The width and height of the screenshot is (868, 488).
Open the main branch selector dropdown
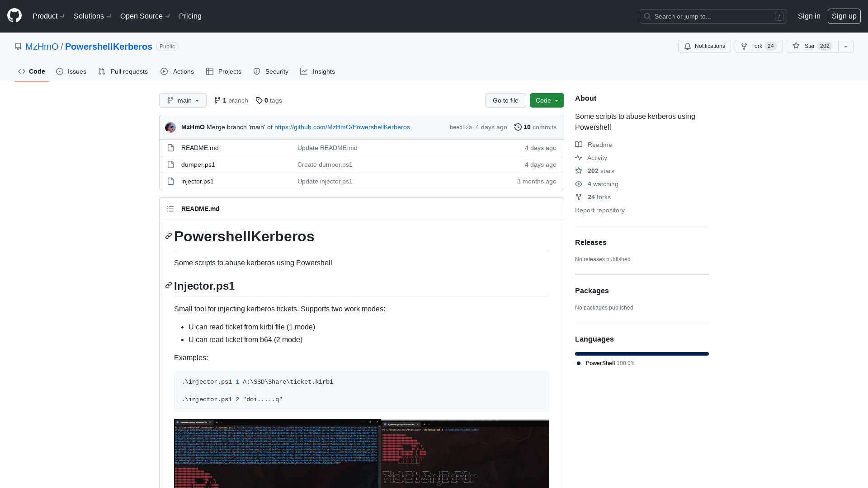coord(183,100)
